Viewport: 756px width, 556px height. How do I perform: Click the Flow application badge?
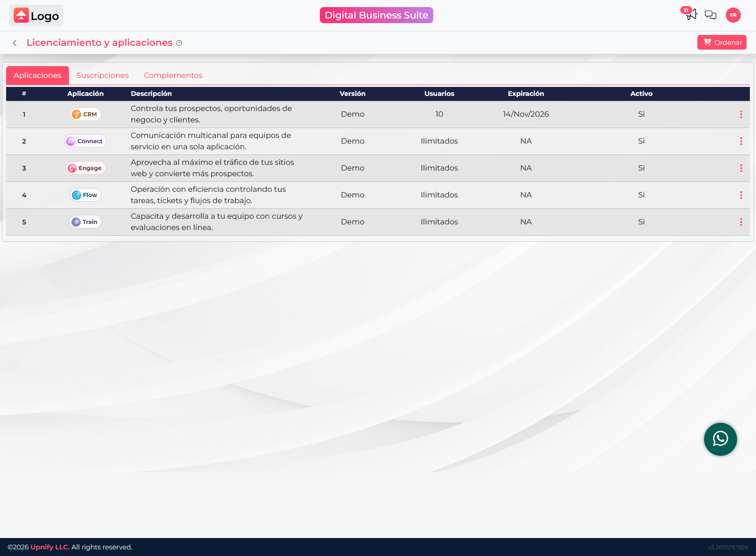[x=86, y=195]
